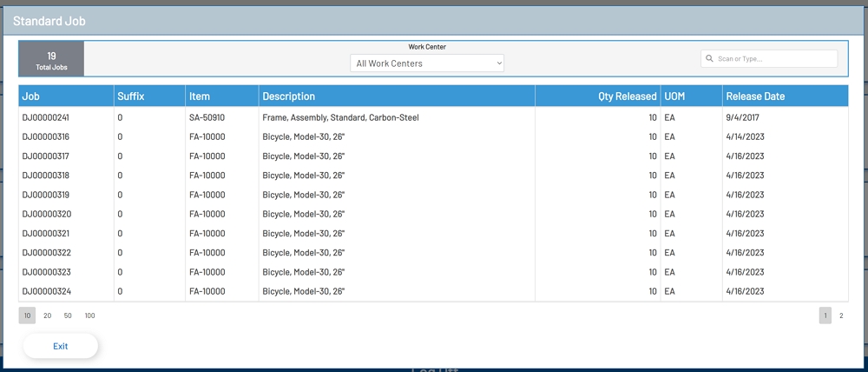Sort by the Job column header

[x=31, y=96]
